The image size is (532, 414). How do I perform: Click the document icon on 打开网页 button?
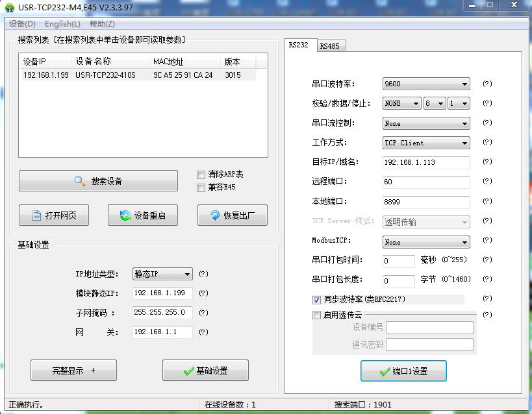click(x=36, y=215)
